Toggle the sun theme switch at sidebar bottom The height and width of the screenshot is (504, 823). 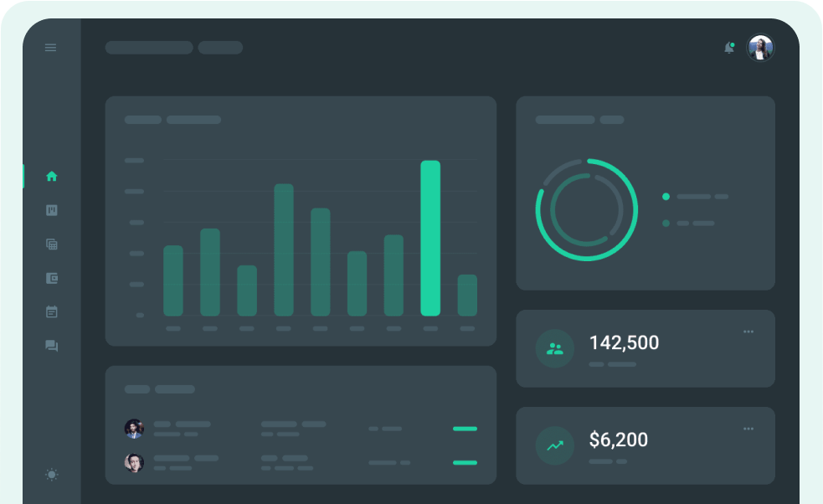52,475
